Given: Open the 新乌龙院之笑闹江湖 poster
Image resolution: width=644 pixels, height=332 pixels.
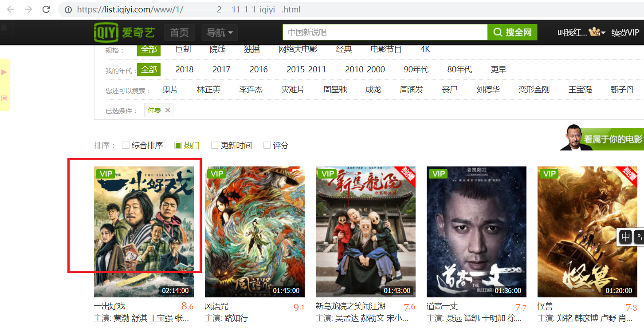Looking at the screenshot, I should [x=366, y=232].
